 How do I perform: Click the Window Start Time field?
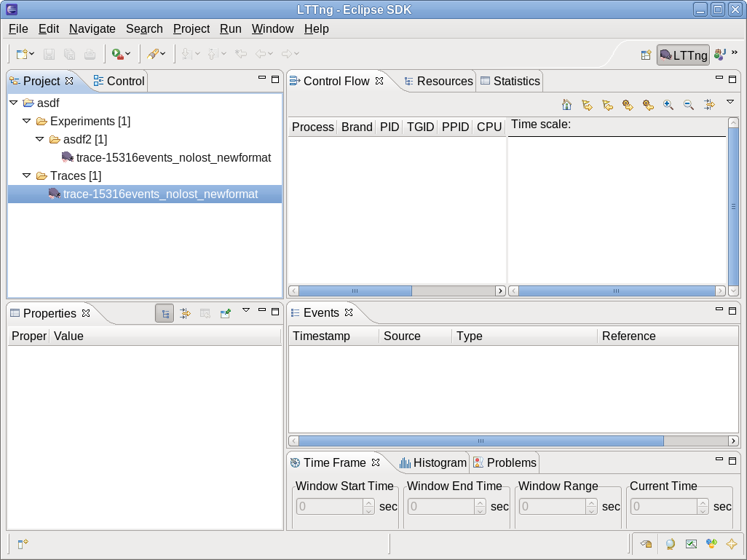[x=330, y=506]
